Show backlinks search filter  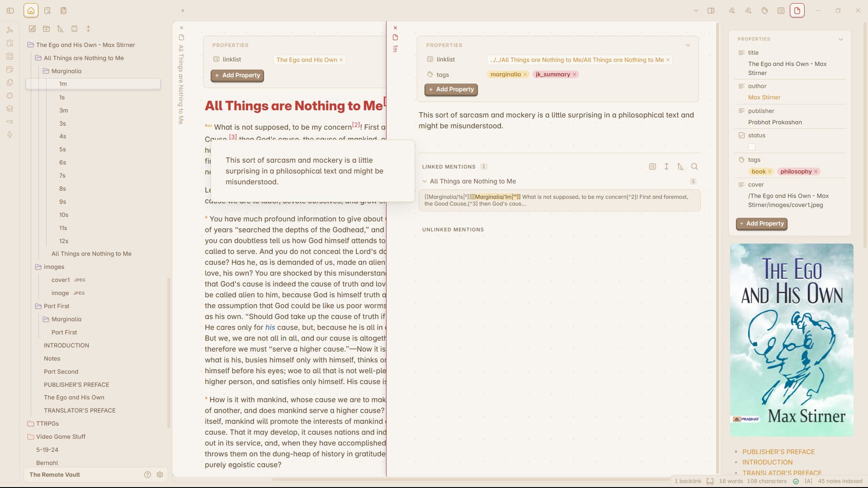point(695,167)
